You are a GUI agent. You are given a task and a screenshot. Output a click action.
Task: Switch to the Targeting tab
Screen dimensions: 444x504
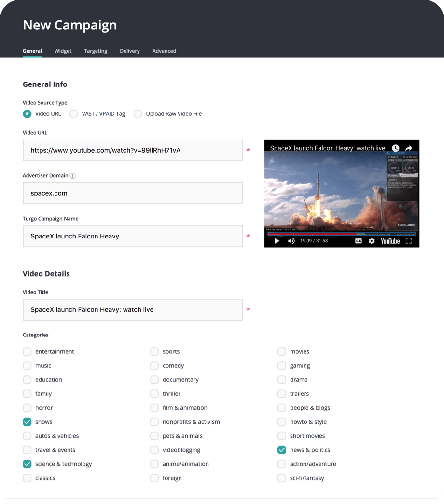coord(96,51)
